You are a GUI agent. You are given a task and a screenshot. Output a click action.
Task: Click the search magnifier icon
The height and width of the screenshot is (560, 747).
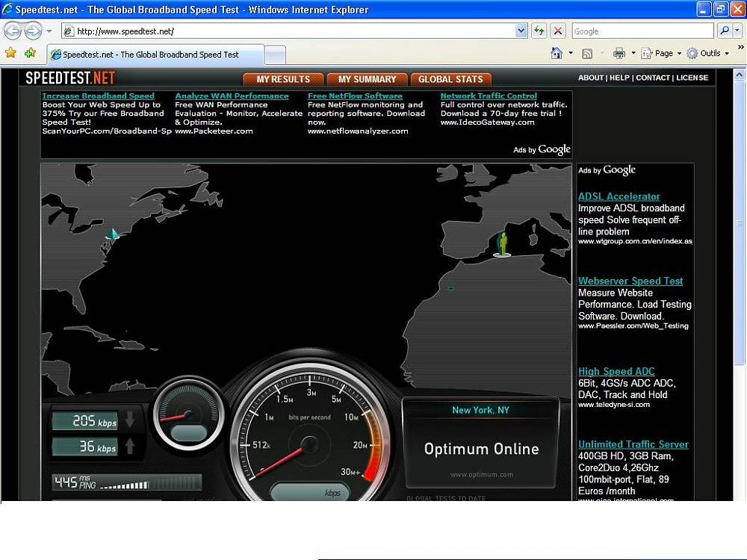click(x=724, y=31)
